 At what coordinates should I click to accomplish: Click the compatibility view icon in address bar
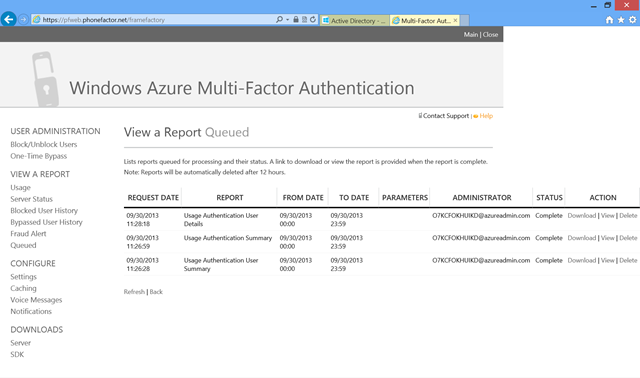click(304, 20)
